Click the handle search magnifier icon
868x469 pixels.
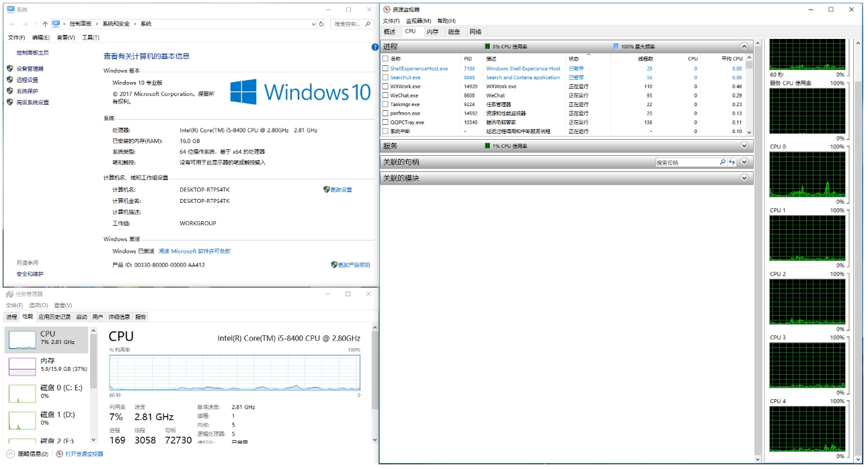723,163
